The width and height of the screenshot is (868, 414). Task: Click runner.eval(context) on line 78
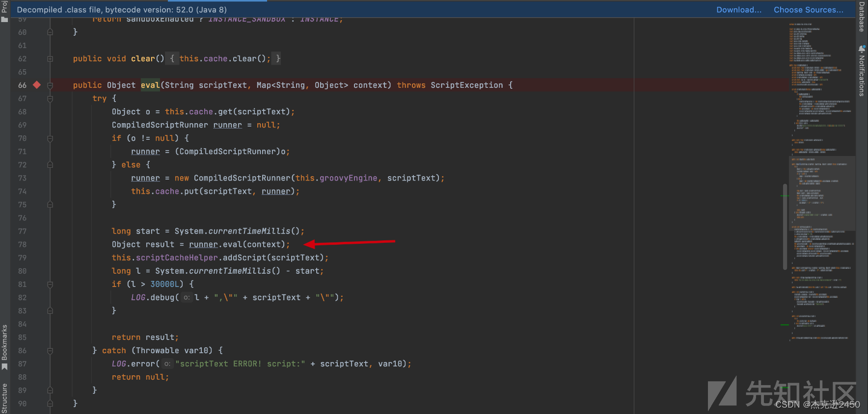click(237, 244)
